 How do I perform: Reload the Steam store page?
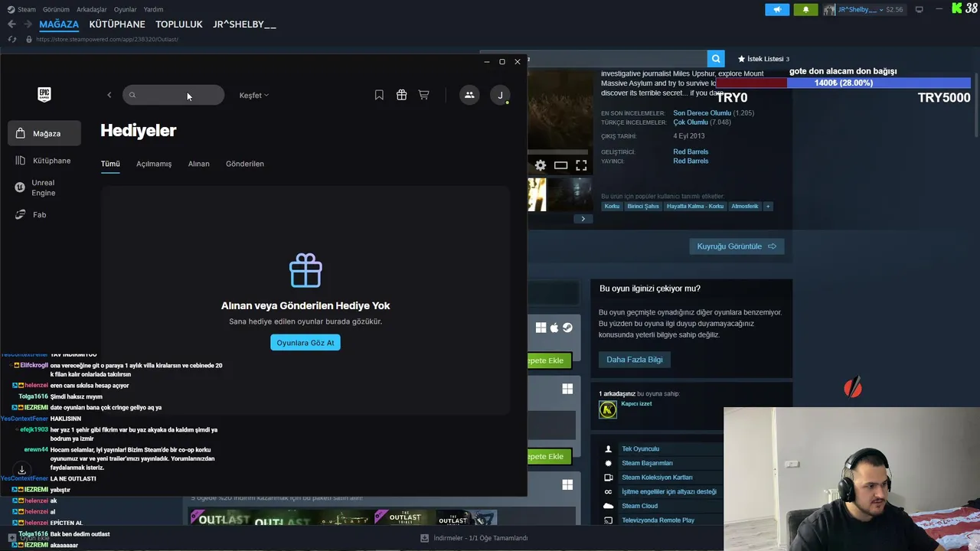click(12, 39)
